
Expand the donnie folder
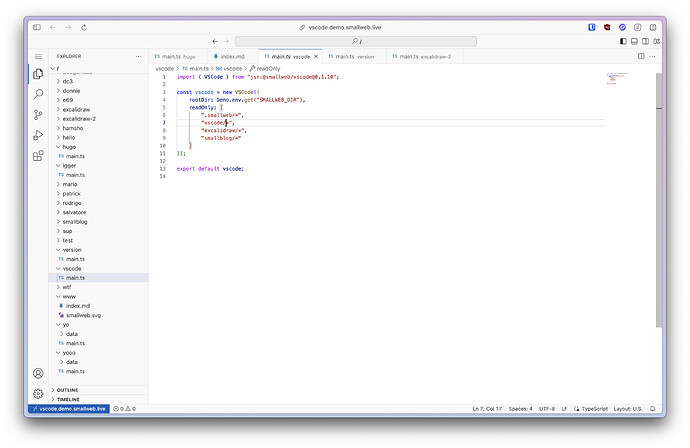point(99,91)
